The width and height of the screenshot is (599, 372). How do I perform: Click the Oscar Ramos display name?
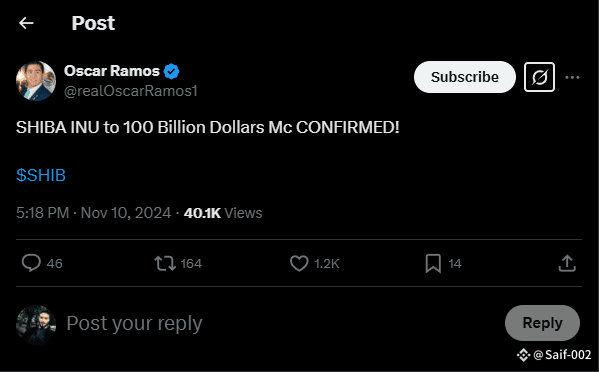pyautogui.click(x=112, y=71)
